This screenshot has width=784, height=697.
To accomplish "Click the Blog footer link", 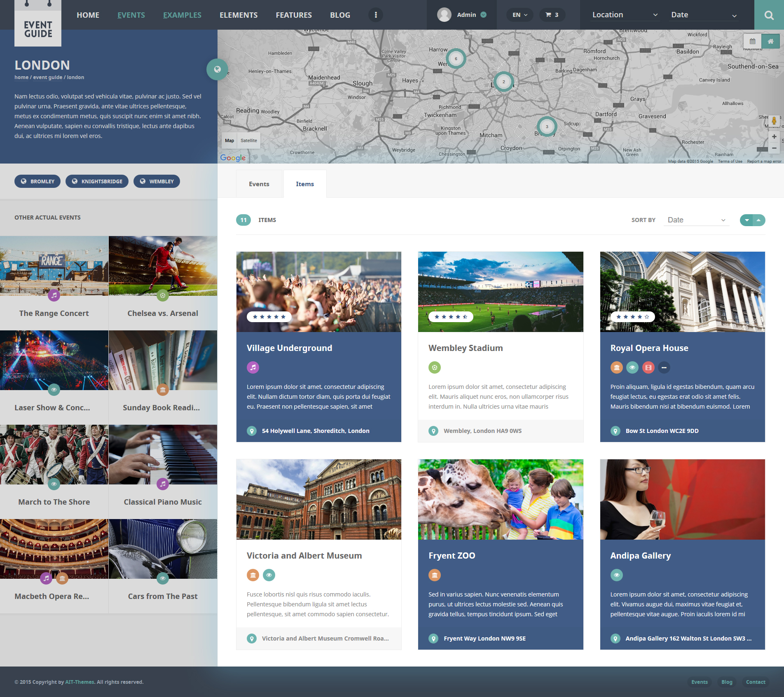I will pyautogui.click(x=727, y=682).
